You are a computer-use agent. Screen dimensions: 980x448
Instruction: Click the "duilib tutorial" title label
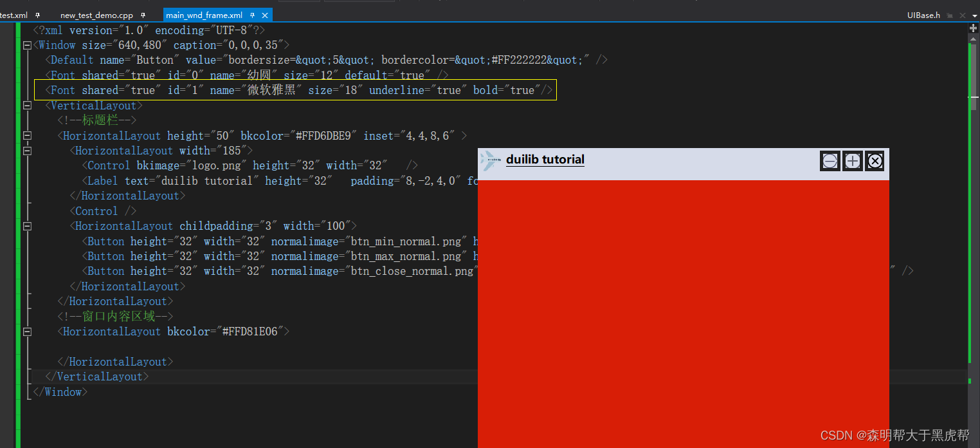click(545, 160)
